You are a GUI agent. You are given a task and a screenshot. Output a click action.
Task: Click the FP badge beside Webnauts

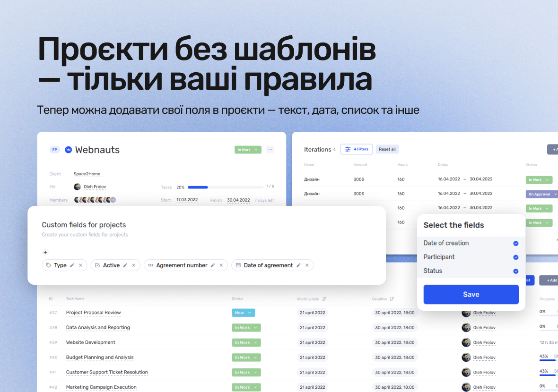54,150
